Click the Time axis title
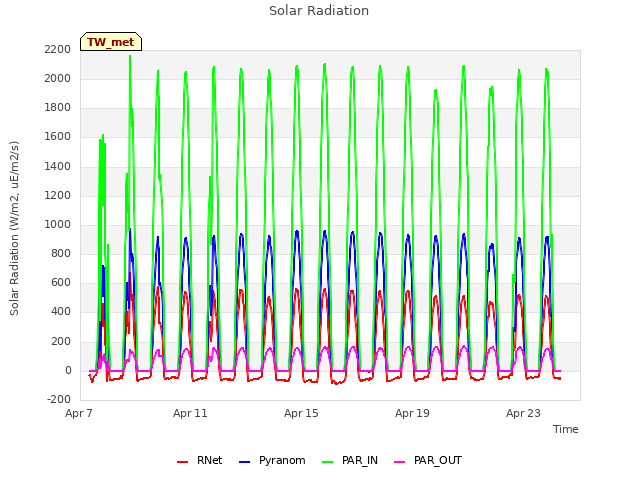This screenshot has height=480, width=640. (566, 429)
